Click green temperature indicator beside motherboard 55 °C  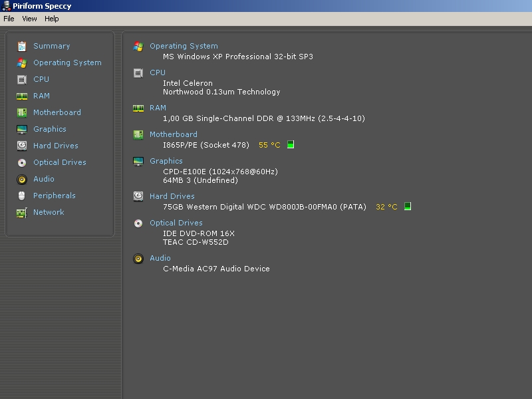(x=291, y=144)
